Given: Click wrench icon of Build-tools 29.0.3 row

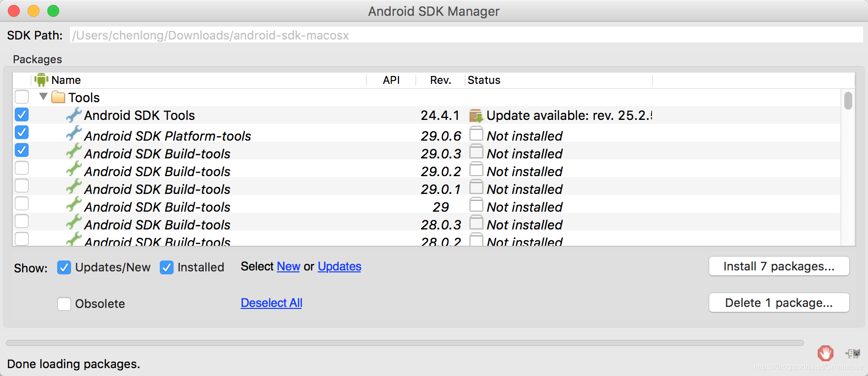Looking at the screenshot, I should tap(73, 151).
